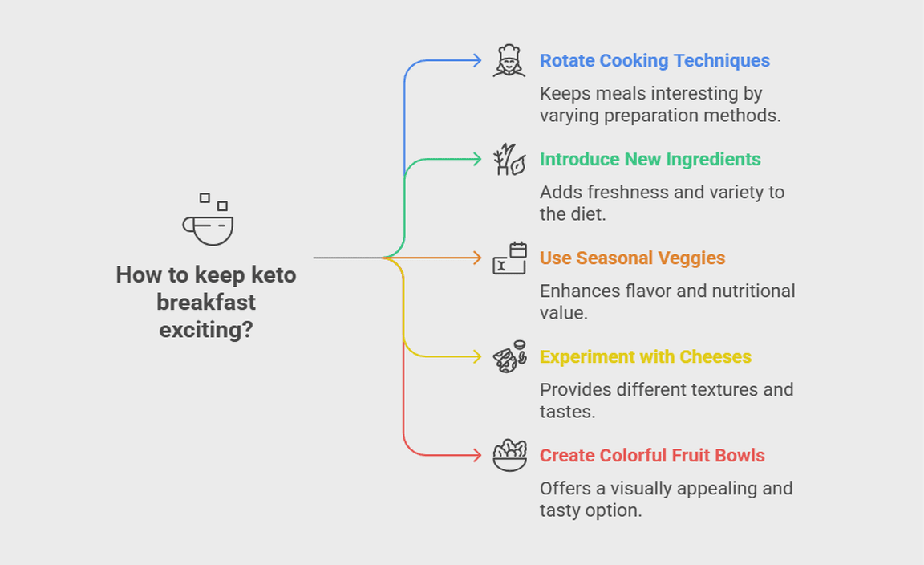Click the calendar icon beside Seasonal Veggies
The width and height of the screenshot is (924, 565).
tap(509, 258)
